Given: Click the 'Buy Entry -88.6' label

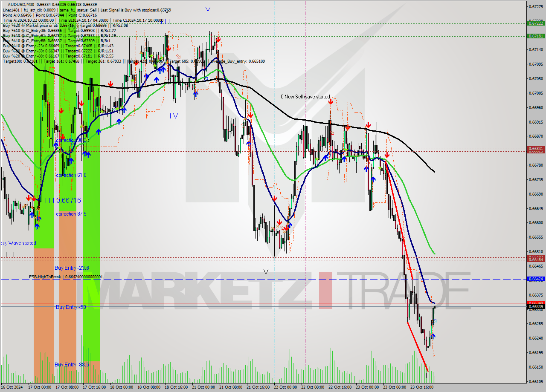Looking at the screenshot, I should (x=72, y=364).
